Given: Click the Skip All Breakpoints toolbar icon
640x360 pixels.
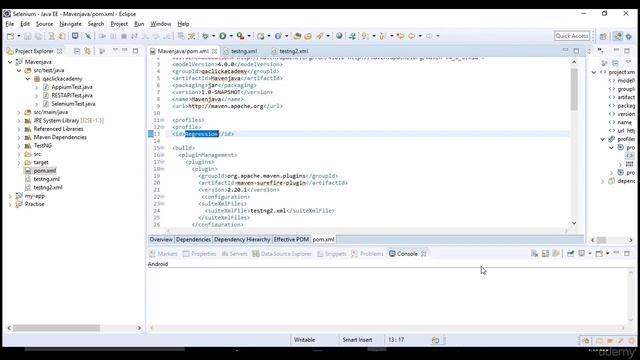Looking at the screenshot, I should tap(88, 36).
